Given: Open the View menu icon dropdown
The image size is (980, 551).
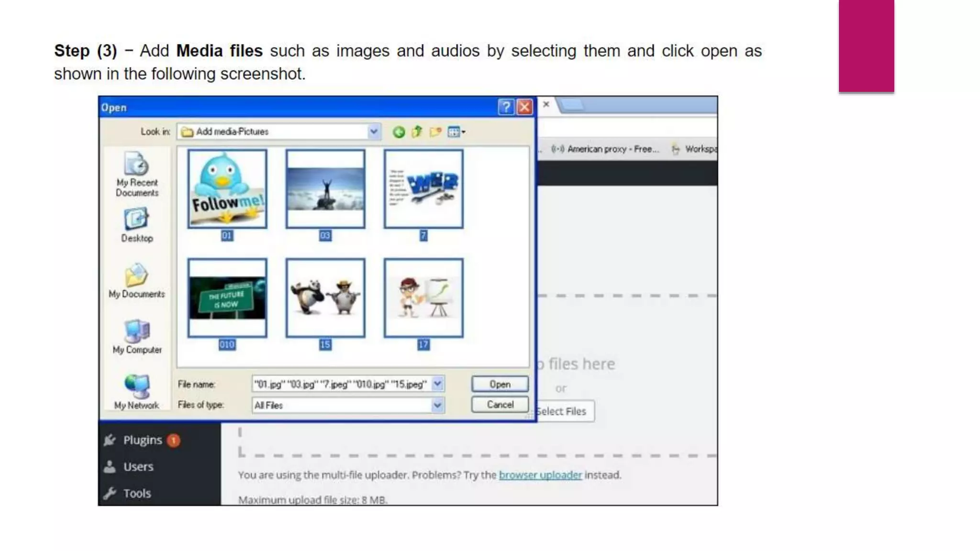Looking at the screenshot, I should [x=456, y=132].
